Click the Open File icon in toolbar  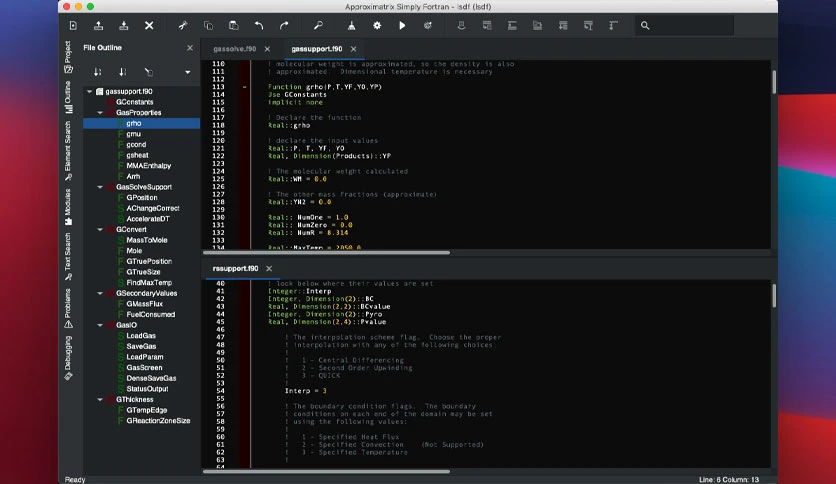[x=98, y=26]
